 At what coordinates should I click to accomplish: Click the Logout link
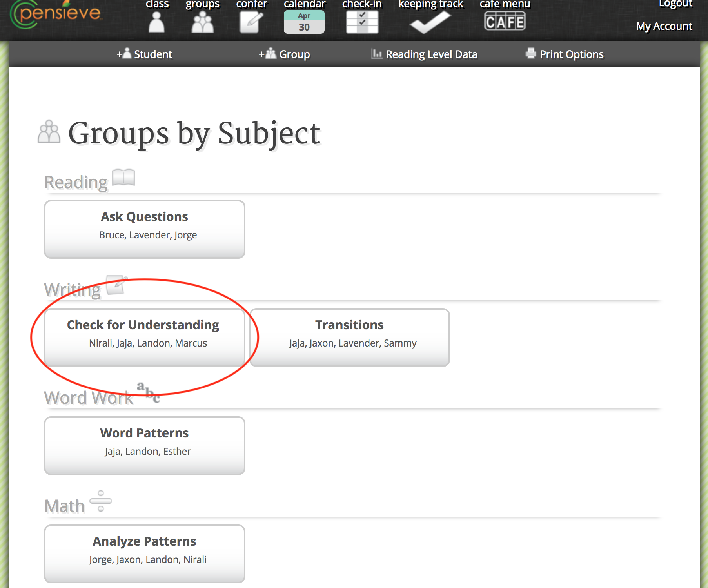click(x=675, y=4)
